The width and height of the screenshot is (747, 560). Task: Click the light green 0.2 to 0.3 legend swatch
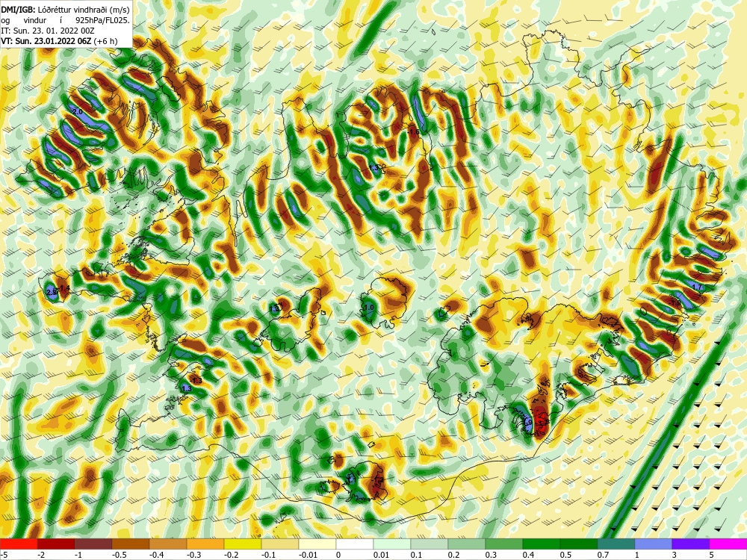467,544
